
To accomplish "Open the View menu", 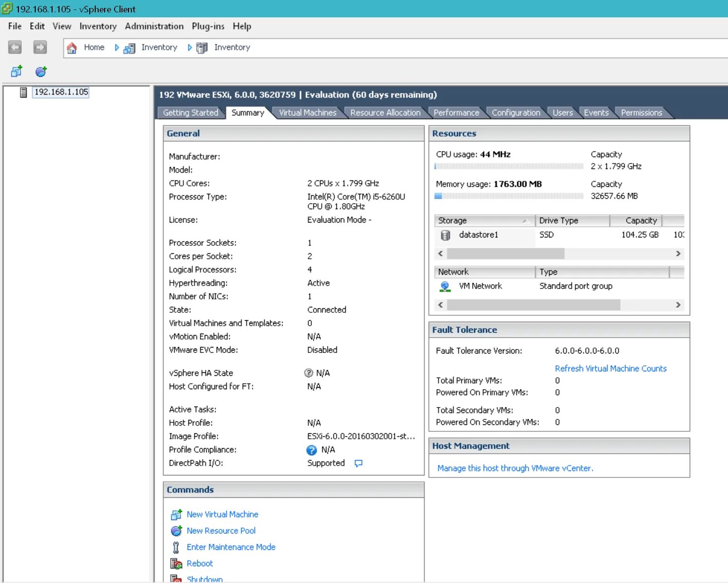I will 62,26.
